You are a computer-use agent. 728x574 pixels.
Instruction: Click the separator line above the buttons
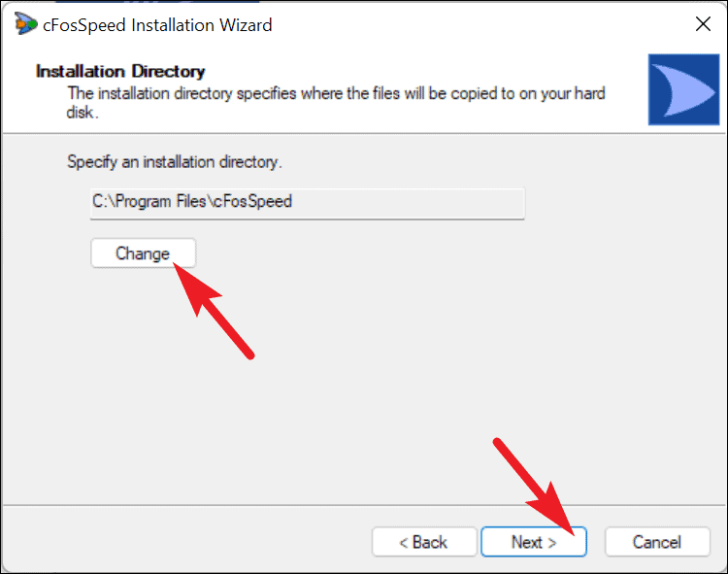(364, 505)
